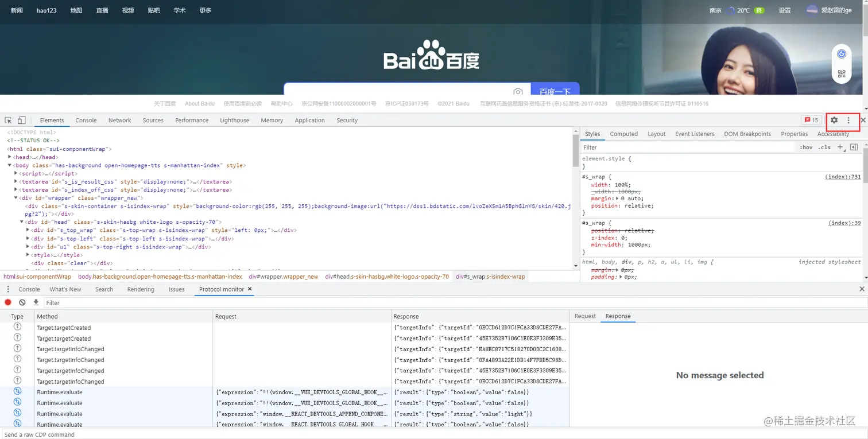This screenshot has height=439, width=868.
Task: Click the red record button in Protocol monitor
Action: click(8, 302)
